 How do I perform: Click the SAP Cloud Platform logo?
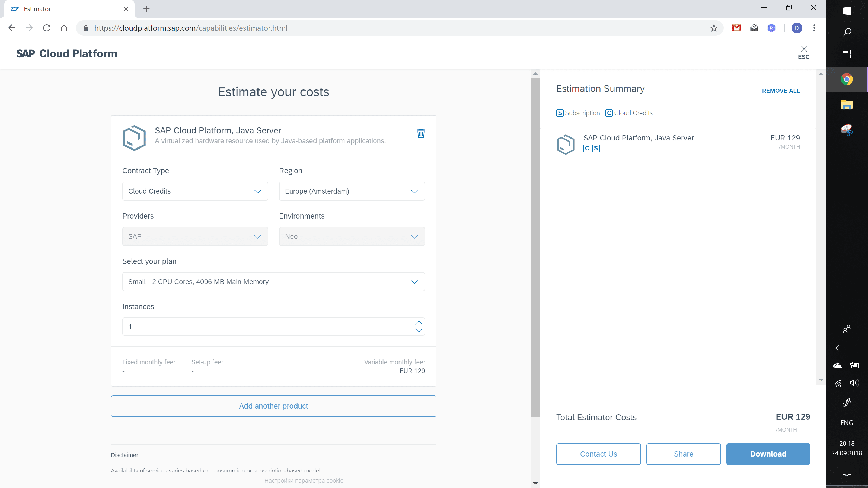[x=67, y=54]
